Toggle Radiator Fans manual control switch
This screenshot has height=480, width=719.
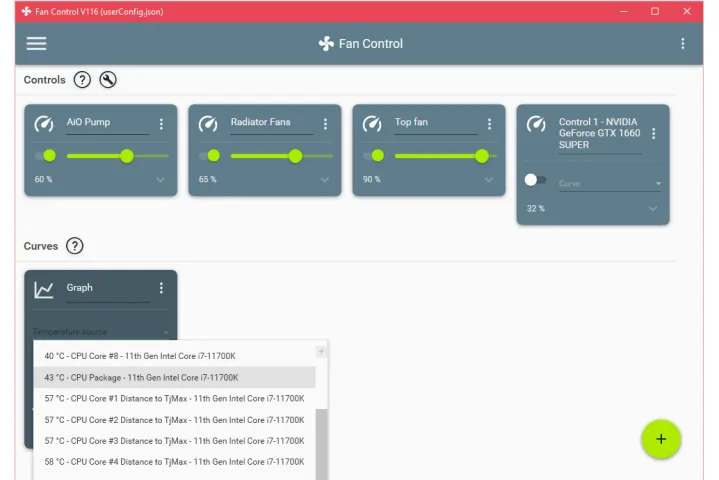(210, 156)
